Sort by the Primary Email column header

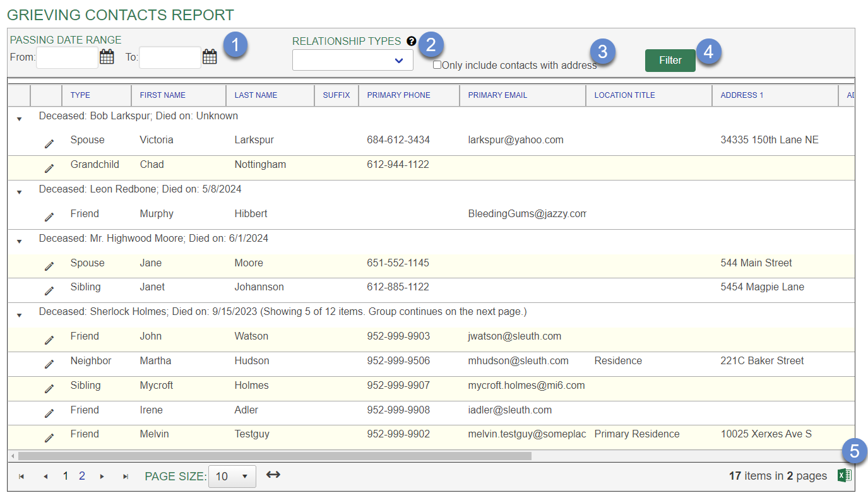[x=497, y=95]
